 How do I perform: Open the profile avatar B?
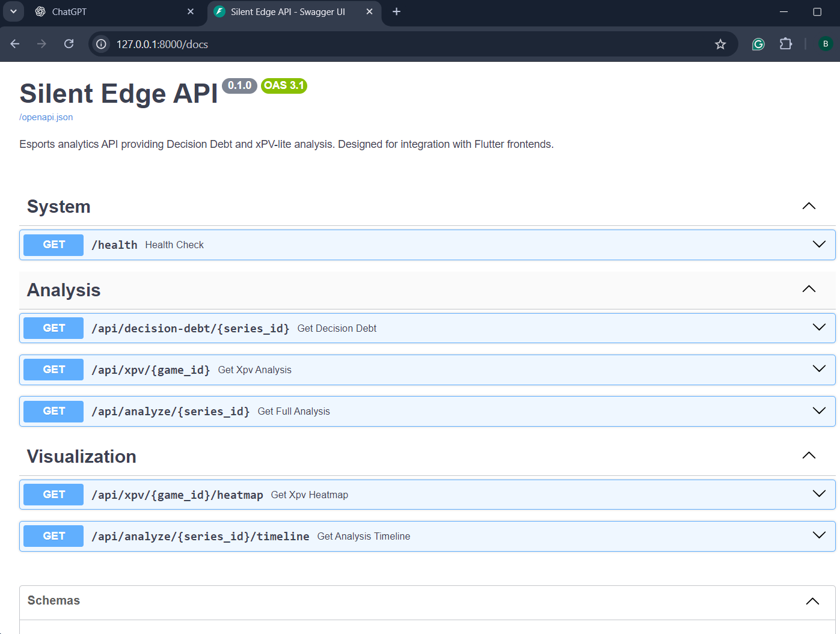(826, 44)
